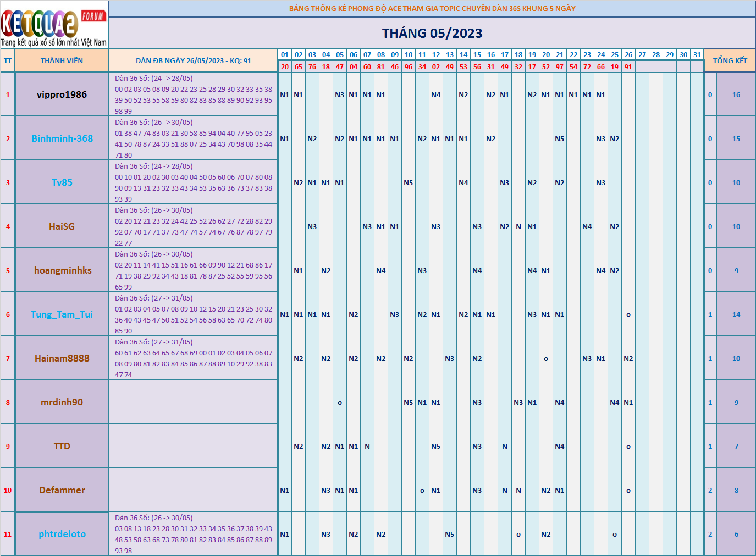Click N5 cell in Binhminh-368 row

coord(560,139)
